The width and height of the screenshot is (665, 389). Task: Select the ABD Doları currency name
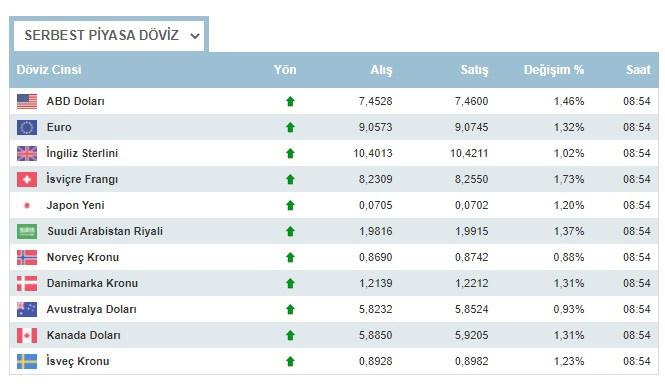pyautogui.click(x=75, y=101)
